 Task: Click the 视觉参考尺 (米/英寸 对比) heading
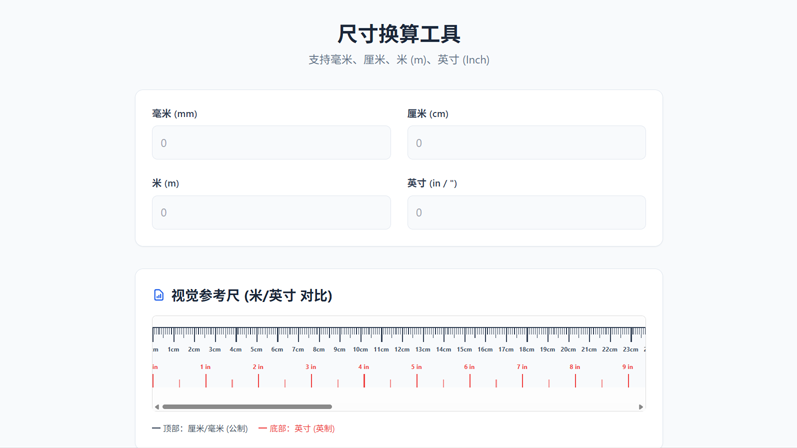click(251, 296)
